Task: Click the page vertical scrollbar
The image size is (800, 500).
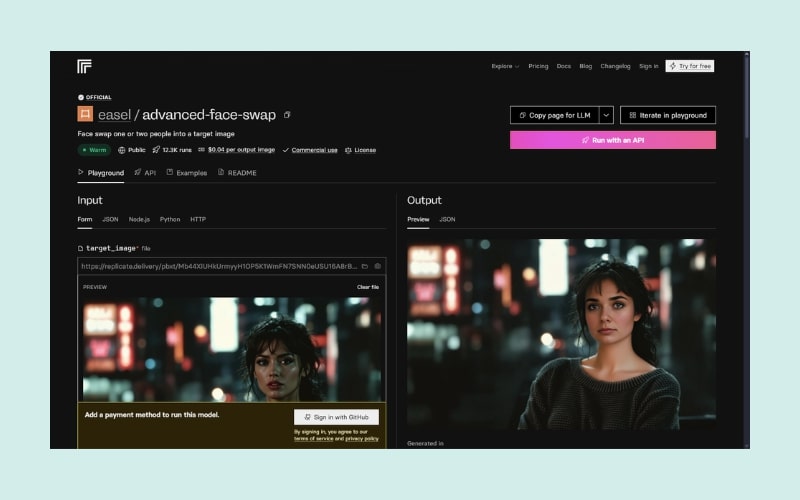Action: 747,95
